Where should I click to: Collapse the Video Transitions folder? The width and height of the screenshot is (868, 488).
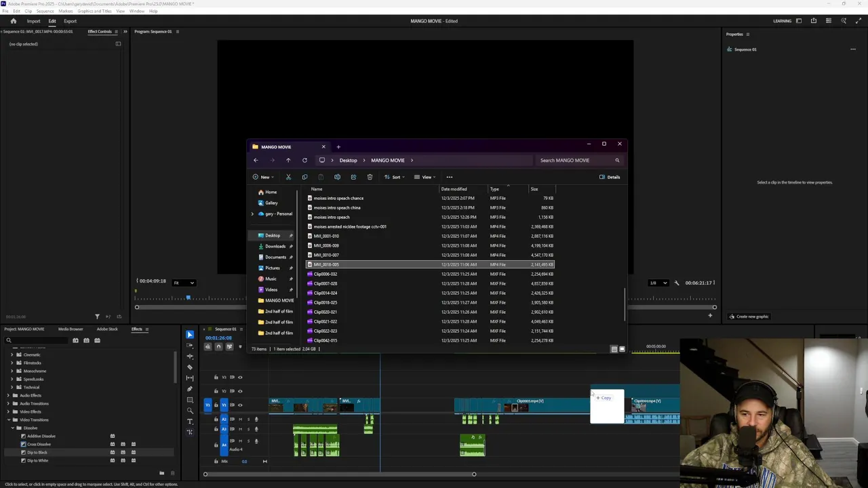(x=8, y=420)
